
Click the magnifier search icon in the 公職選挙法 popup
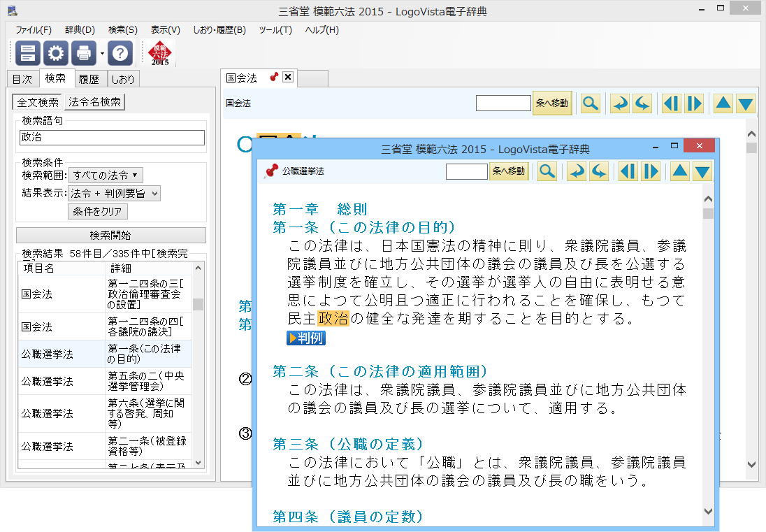tap(547, 171)
